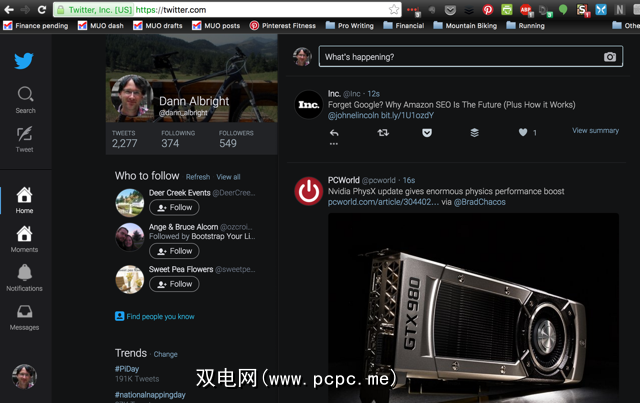Open MUO dash bookmark

(x=101, y=26)
